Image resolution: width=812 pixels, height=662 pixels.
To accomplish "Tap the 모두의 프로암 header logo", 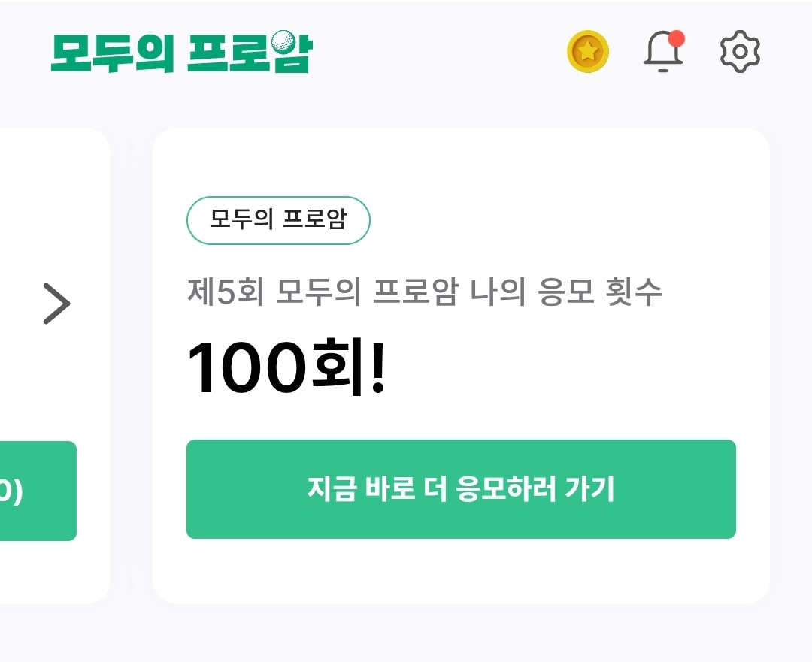I will (x=180, y=52).
